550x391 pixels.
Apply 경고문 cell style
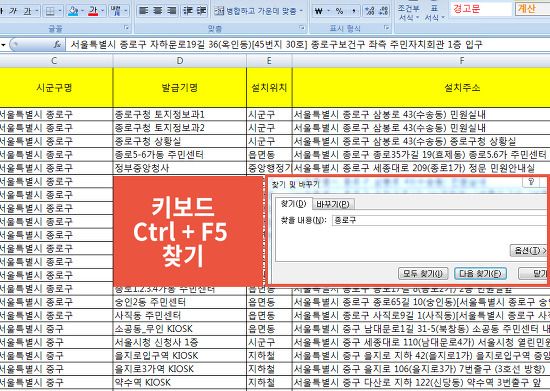(480, 8)
